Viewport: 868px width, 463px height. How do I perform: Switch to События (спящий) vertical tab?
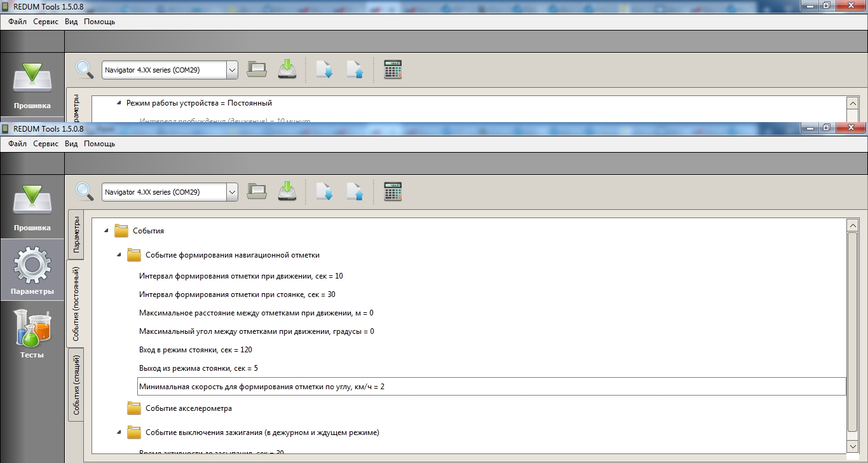tap(76, 385)
